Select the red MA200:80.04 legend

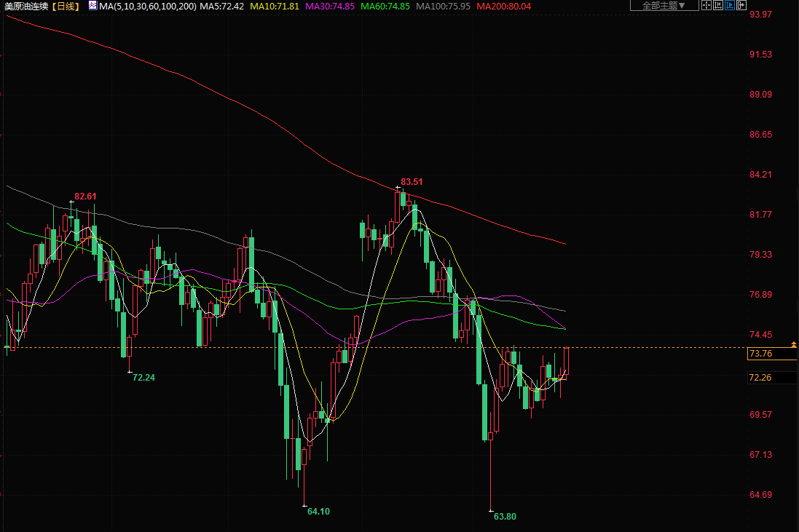(504, 6)
